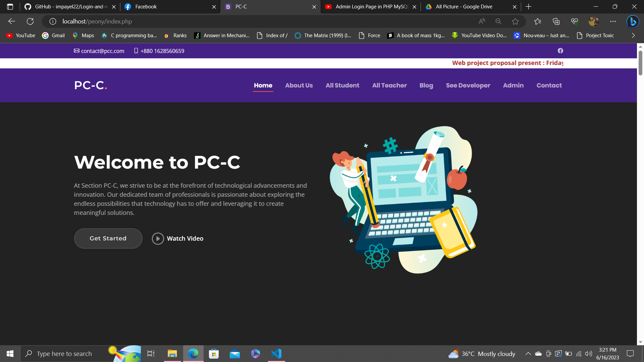Viewport: 644px width, 362px height.
Task: Expand bookmarks bar overflow chevron
Action: point(633,36)
